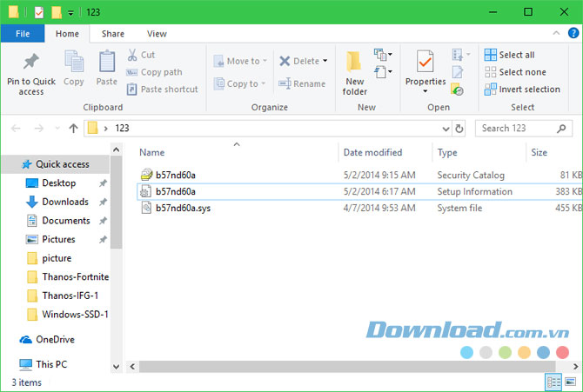The width and height of the screenshot is (583, 392).
Task: Open the Copy to dropdown
Action: (x=239, y=83)
